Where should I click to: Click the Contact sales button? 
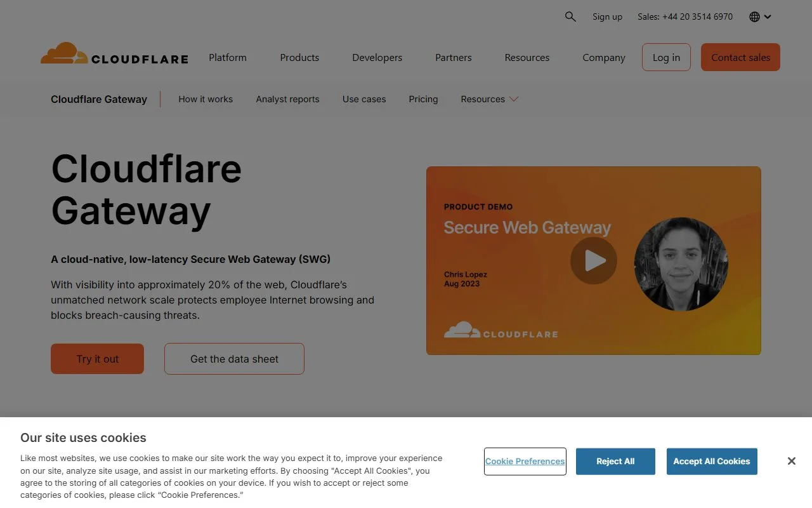coord(740,57)
